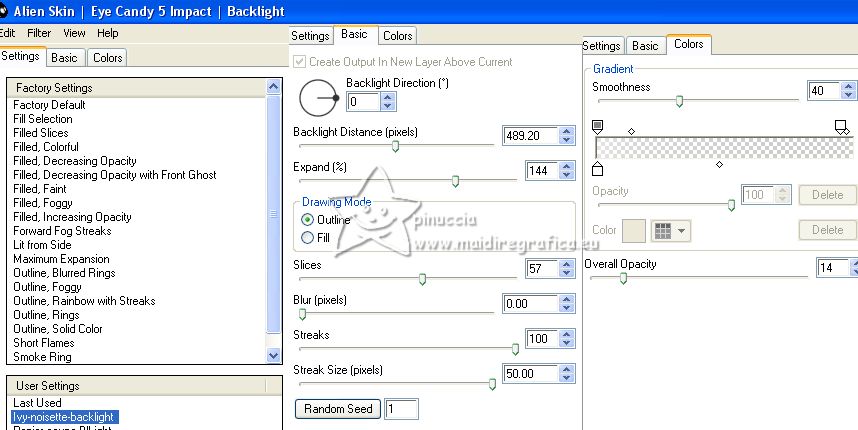Open the Edit menu
858x430 pixels.
pos(7,33)
